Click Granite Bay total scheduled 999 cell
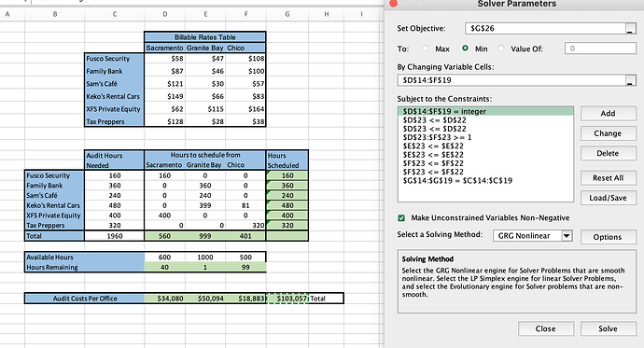Image resolution: width=644 pixels, height=348 pixels. pos(205,236)
